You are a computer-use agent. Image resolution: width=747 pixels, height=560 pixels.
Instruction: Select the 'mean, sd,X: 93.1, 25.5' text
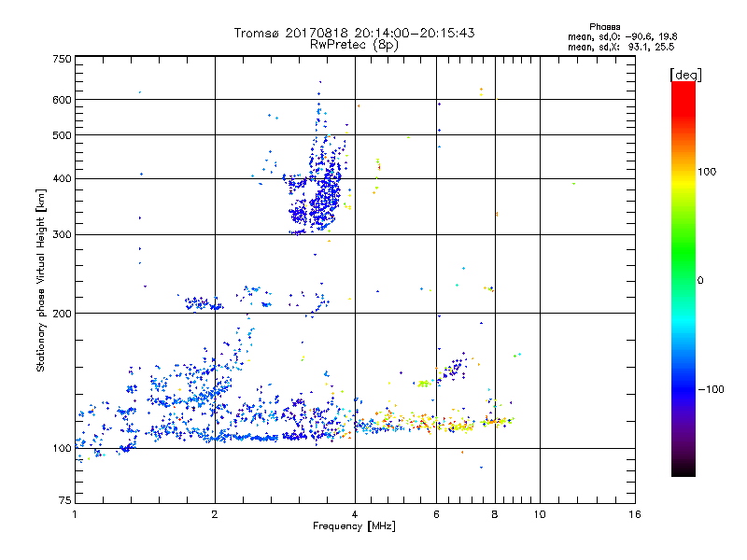point(621,47)
